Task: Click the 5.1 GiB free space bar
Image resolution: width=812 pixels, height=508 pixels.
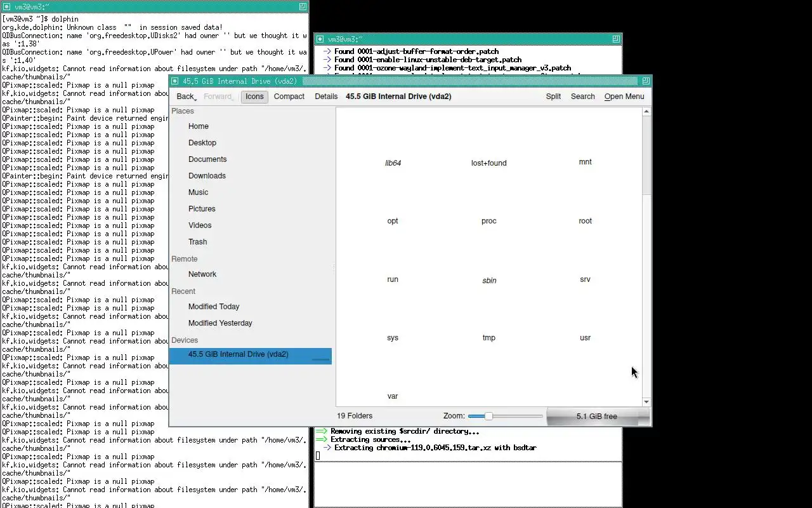Action: (x=597, y=417)
